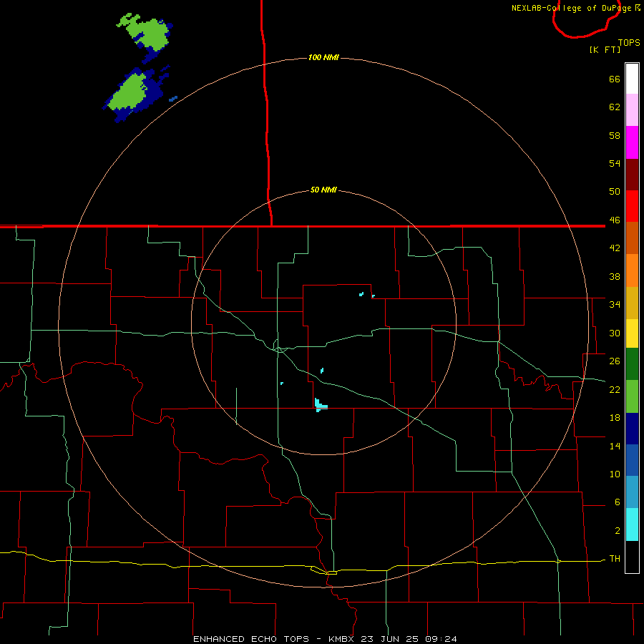Click the "6" legend value
Screen dimensions: 644x644
pyautogui.click(x=618, y=502)
